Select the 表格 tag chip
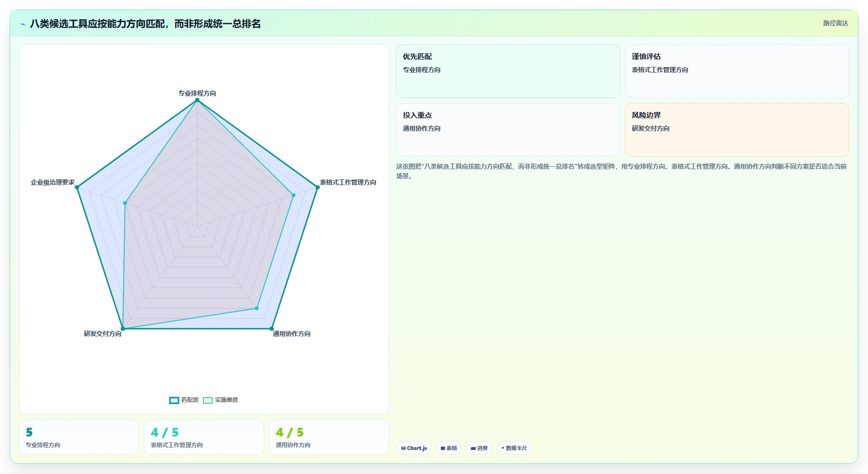The image size is (868, 474). pyautogui.click(x=448, y=448)
